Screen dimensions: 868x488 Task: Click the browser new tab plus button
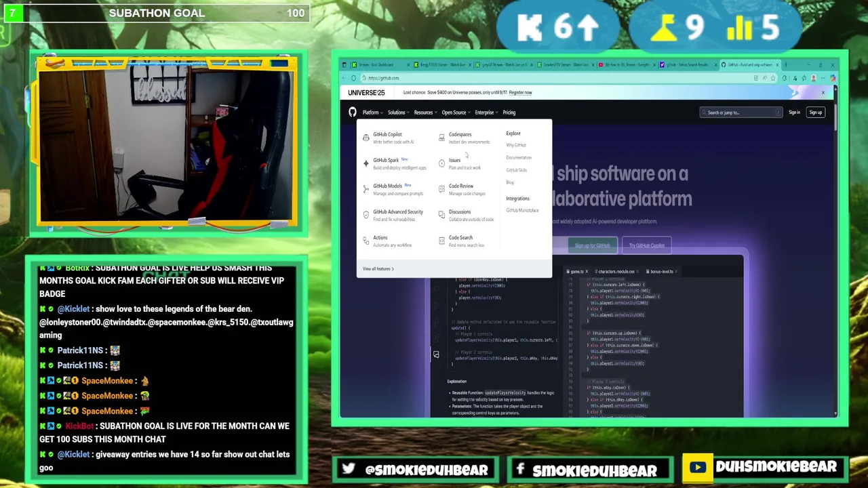tap(785, 65)
